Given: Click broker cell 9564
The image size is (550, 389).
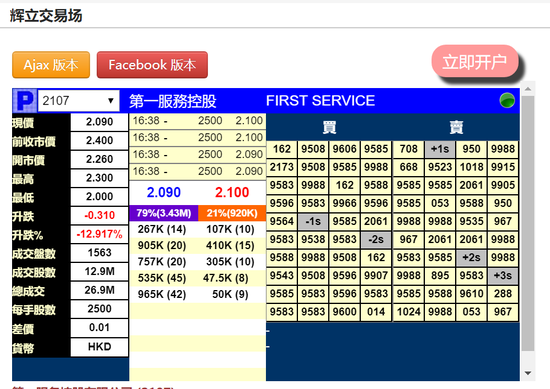Looking at the screenshot, I should click(282, 221).
